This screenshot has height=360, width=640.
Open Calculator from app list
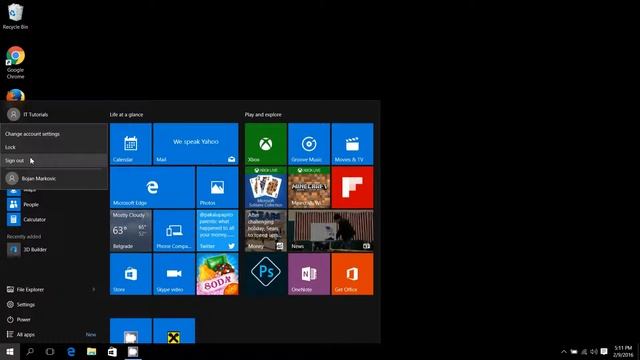point(27,220)
